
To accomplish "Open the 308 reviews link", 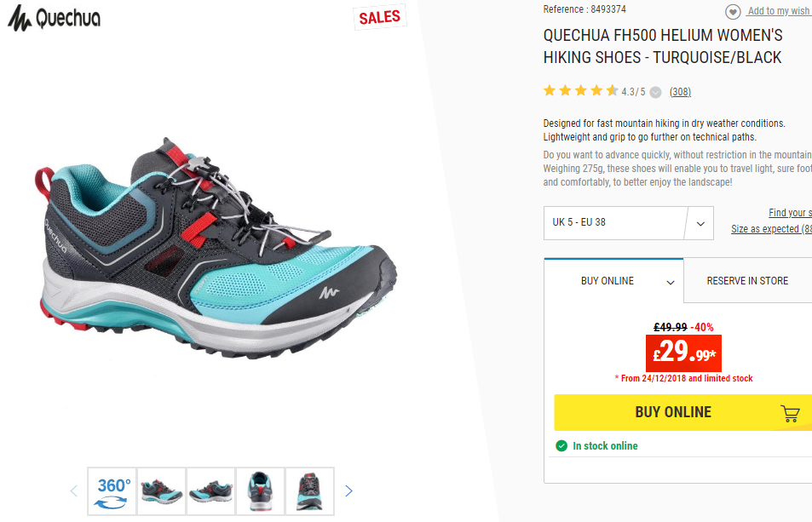I will [680, 92].
